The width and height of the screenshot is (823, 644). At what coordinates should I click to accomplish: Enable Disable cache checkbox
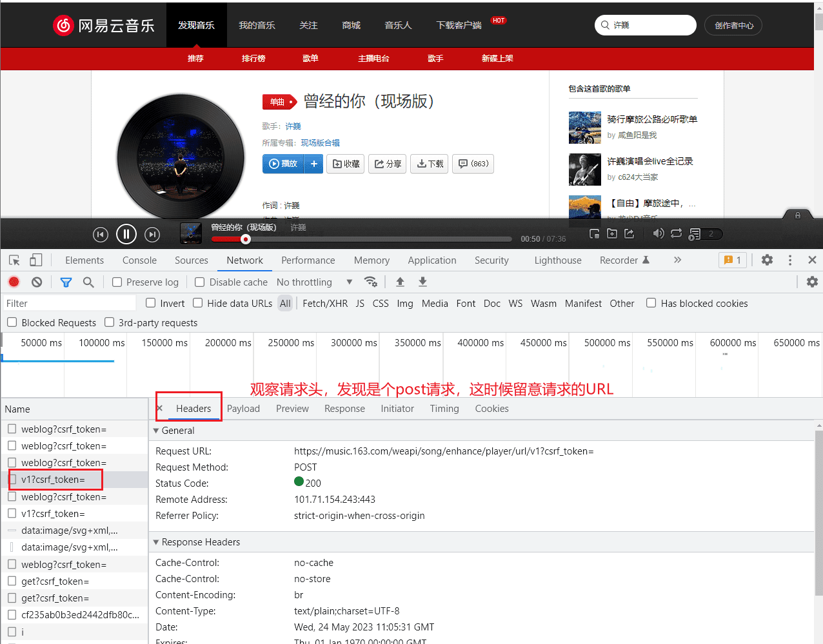[200, 282]
